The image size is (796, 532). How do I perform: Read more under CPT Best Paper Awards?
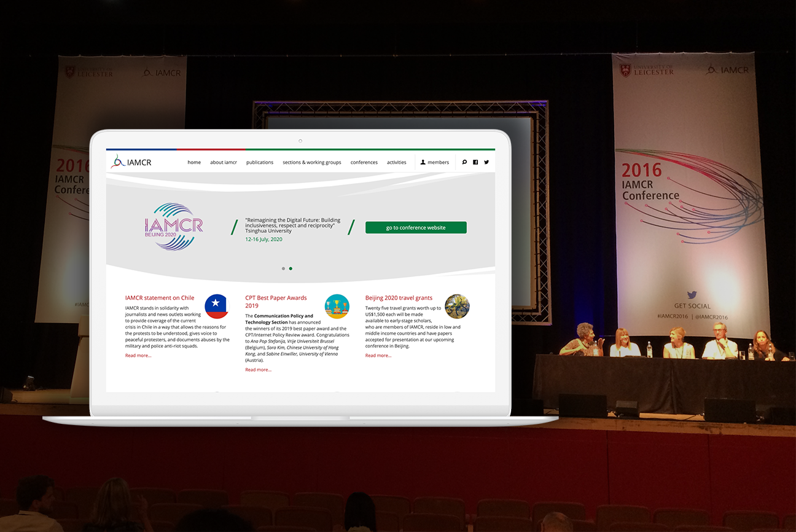tap(259, 370)
